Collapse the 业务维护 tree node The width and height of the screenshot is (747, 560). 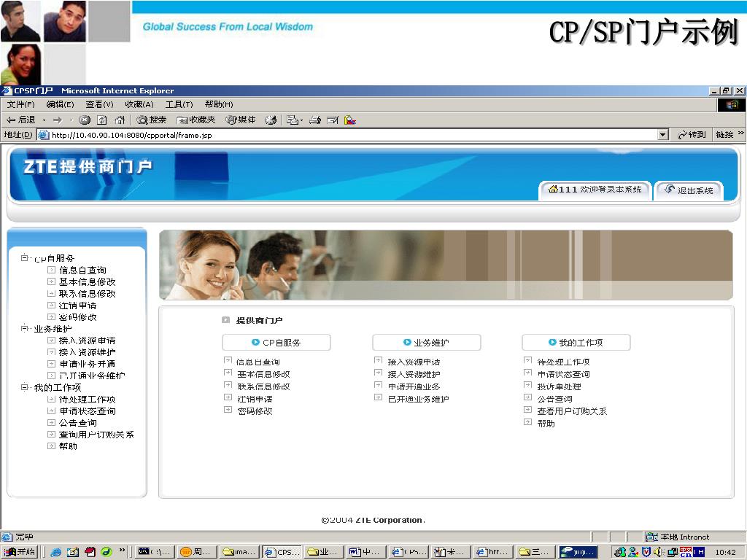point(24,328)
